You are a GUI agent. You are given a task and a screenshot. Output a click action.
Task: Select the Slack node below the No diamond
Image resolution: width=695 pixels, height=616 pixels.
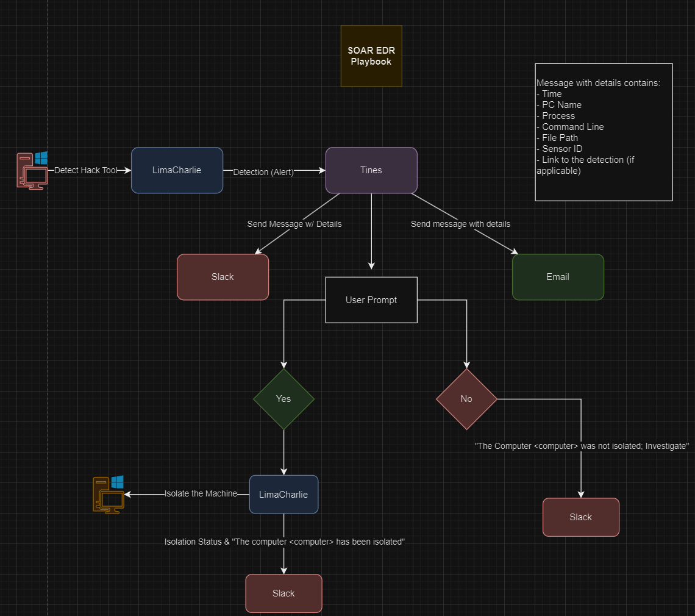(x=581, y=517)
